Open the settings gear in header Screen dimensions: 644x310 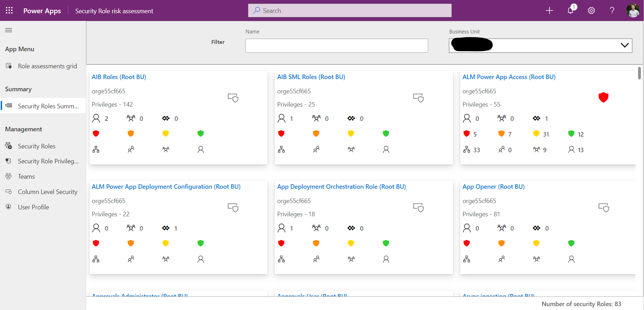click(x=591, y=10)
